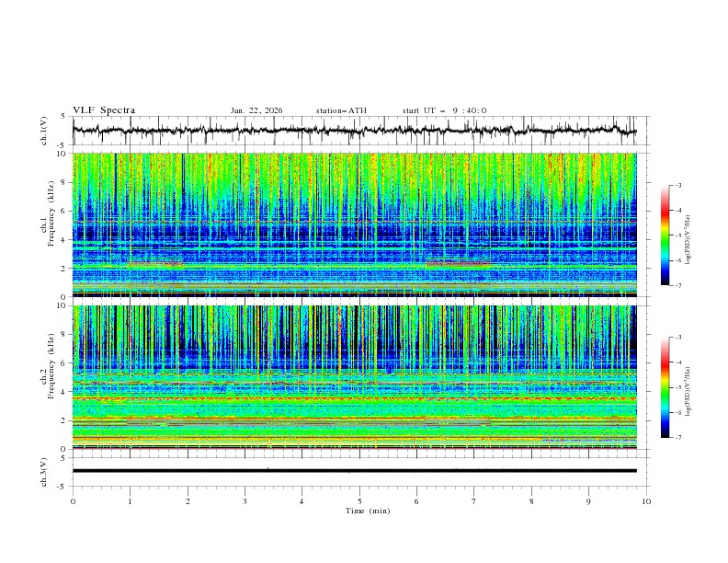The width and height of the screenshot is (728, 563).
Task: Click time axis tick label "3"
Action: (x=245, y=501)
